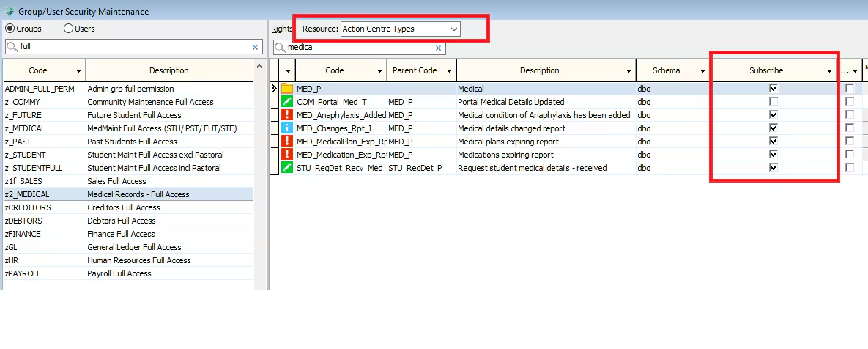Screen dimensions: 868x349
Task: Click the rights search field containing 'medica'
Action: [360, 48]
